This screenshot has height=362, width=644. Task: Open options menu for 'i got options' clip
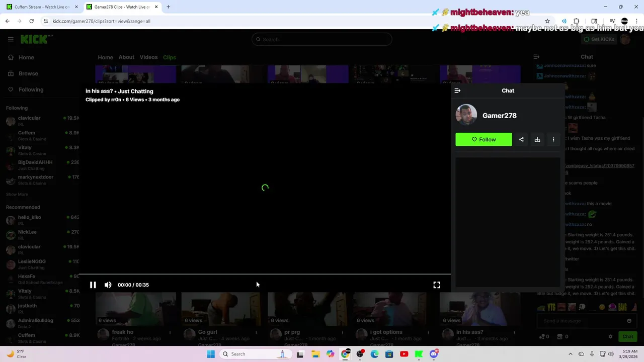coord(428,332)
